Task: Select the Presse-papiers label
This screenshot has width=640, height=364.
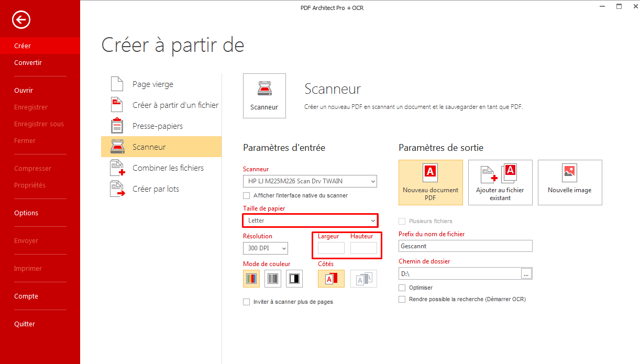Action: coord(158,126)
